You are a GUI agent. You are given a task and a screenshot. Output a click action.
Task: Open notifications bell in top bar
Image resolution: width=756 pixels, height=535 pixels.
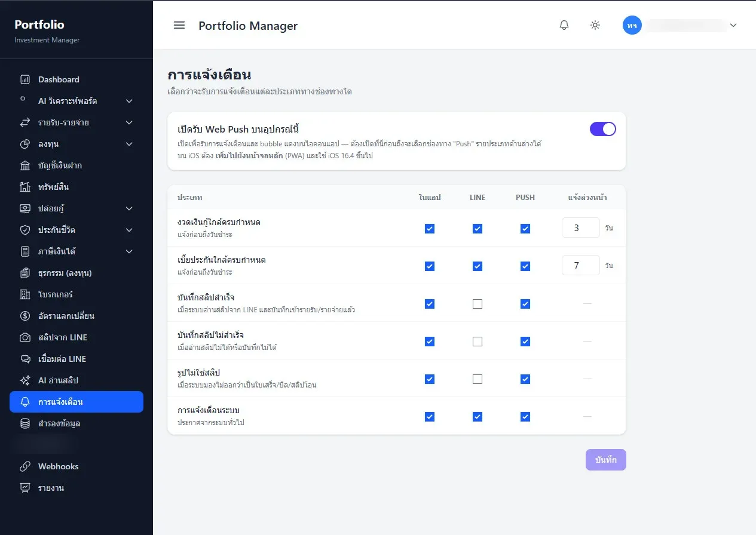[x=564, y=25]
